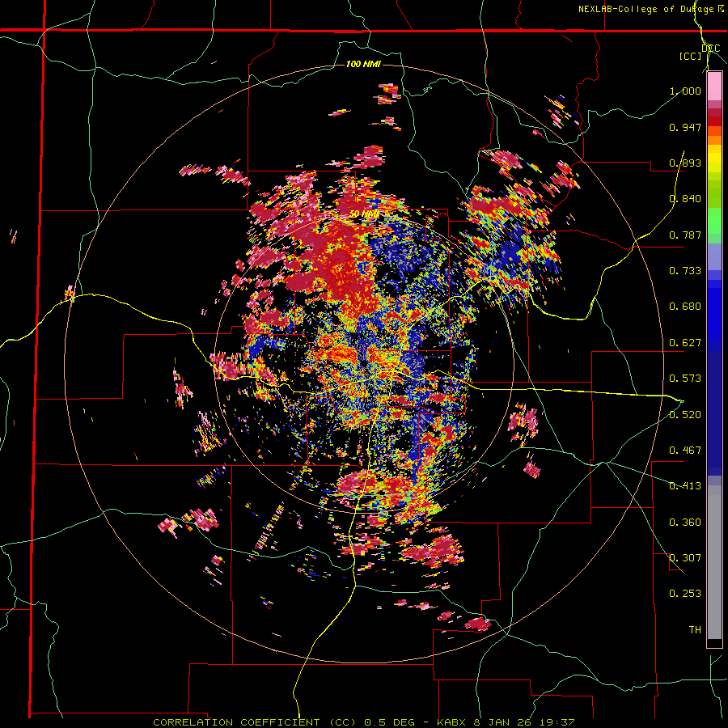
Task: Pick the gray bottom segment of color bar
Action: tap(714, 562)
